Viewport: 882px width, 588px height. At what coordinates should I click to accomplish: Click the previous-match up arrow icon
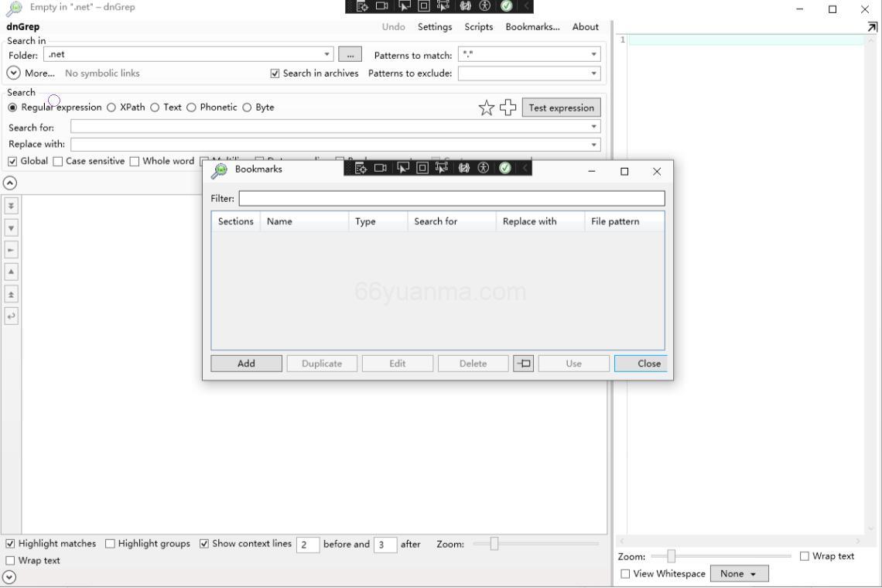click(11, 272)
